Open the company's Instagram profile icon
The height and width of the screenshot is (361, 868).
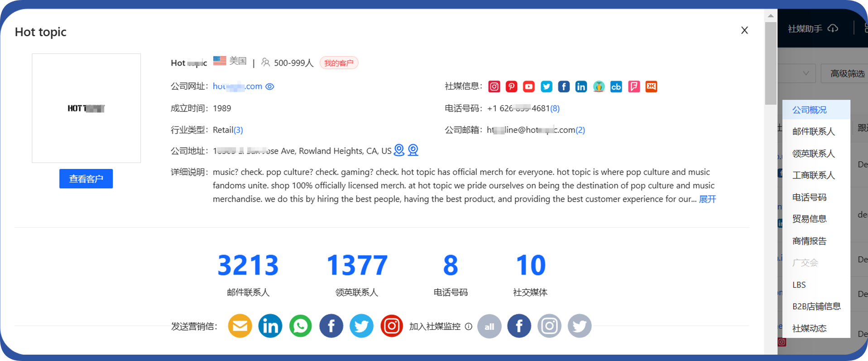494,87
